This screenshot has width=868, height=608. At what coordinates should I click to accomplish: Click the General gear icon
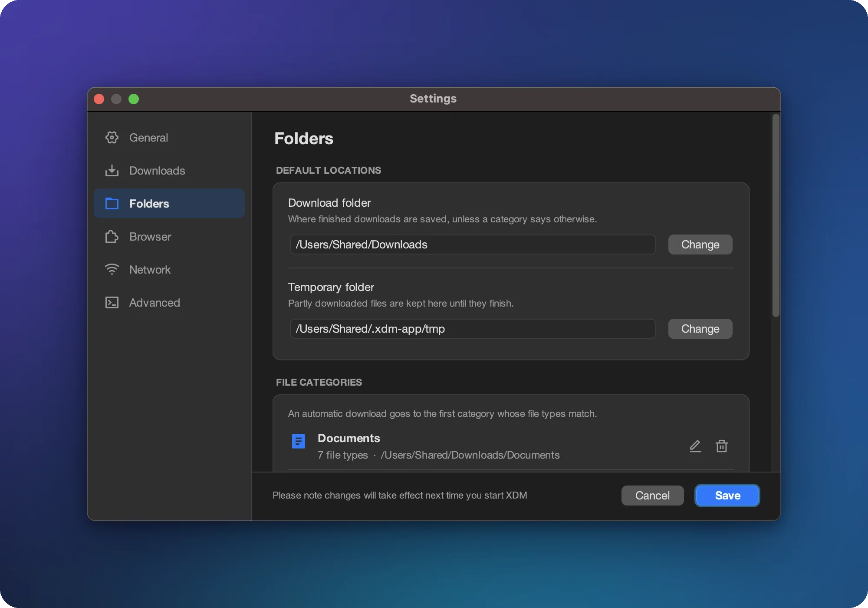(112, 138)
